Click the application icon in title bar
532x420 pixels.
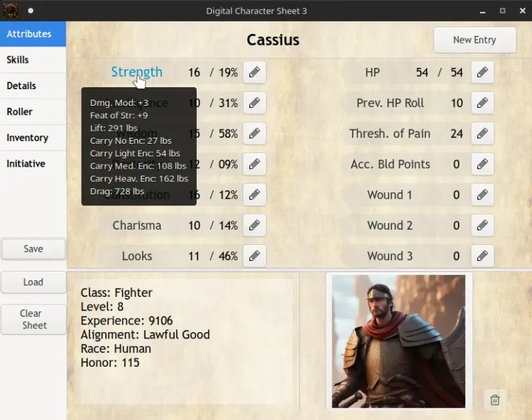(x=10, y=10)
